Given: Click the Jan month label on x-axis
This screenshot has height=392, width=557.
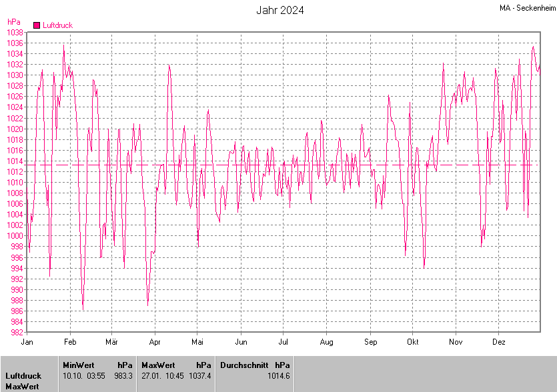Looking at the screenshot, I should click(27, 342).
